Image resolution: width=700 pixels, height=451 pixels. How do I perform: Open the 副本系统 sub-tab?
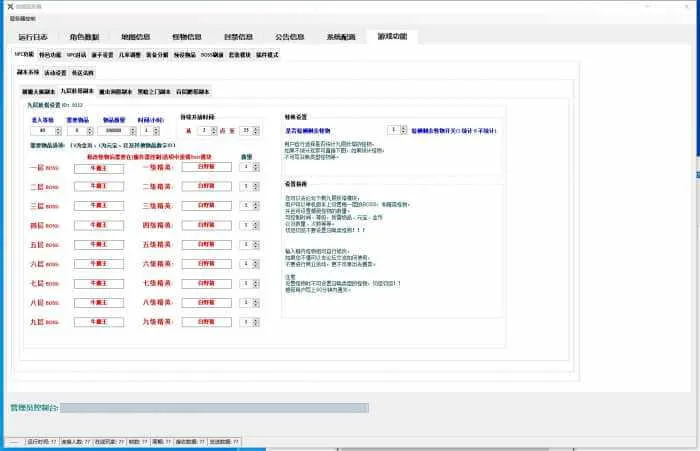click(x=28, y=72)
